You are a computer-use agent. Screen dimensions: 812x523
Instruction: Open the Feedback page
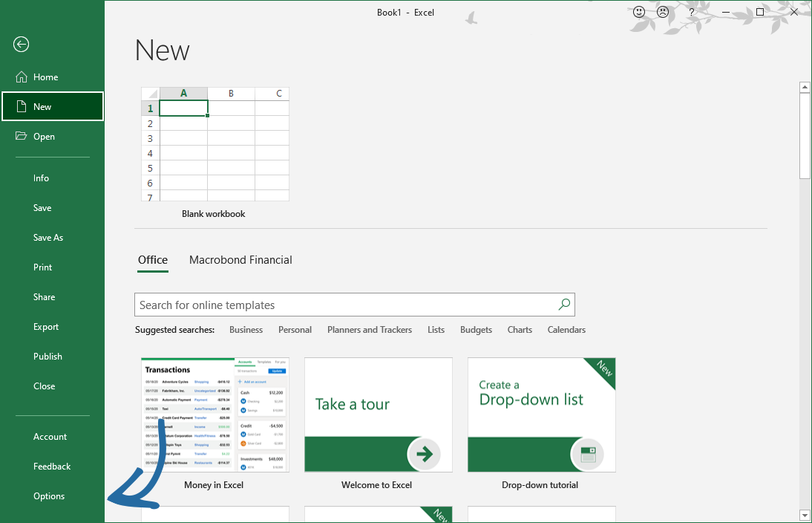(52, 467)
